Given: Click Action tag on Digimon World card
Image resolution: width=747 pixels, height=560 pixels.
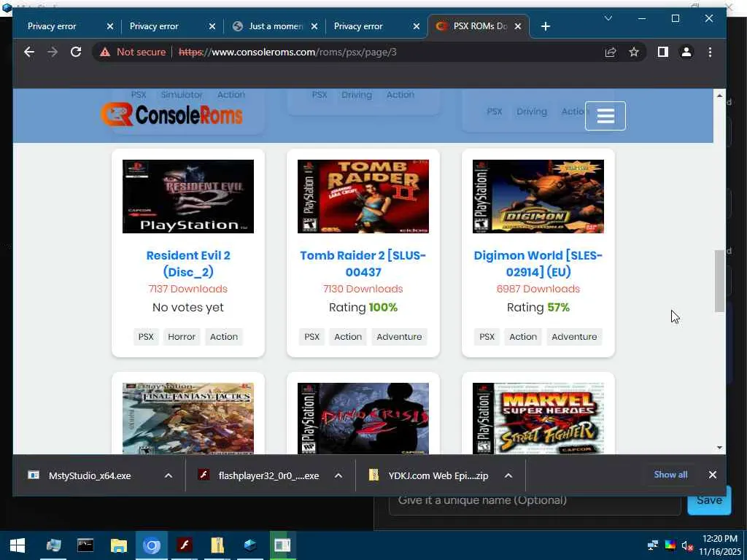Looking at the screenshot, I should coord(523,337).
